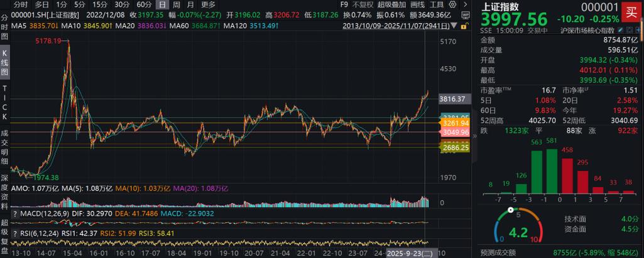Click the RSI indicator help icon
Screen dimensions: 644x258
tap(15, 233)
